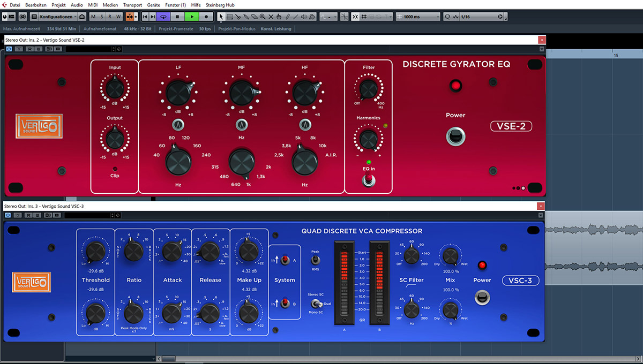Click the LF bell shape button
The image size is (643, 364).
click(x=178, y=125)
